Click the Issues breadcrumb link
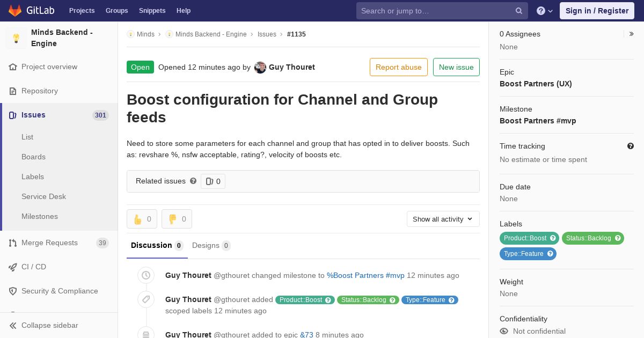Screen dimensions: 644x338 coord(267,34)
